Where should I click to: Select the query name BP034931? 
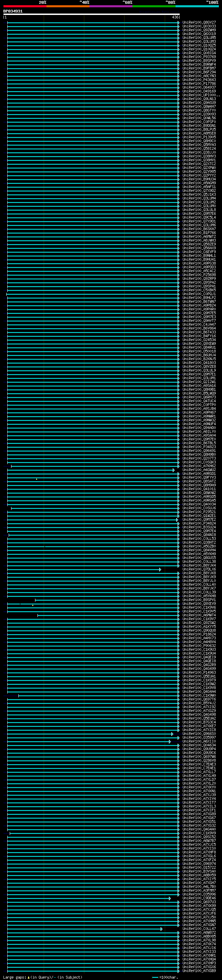13,11
